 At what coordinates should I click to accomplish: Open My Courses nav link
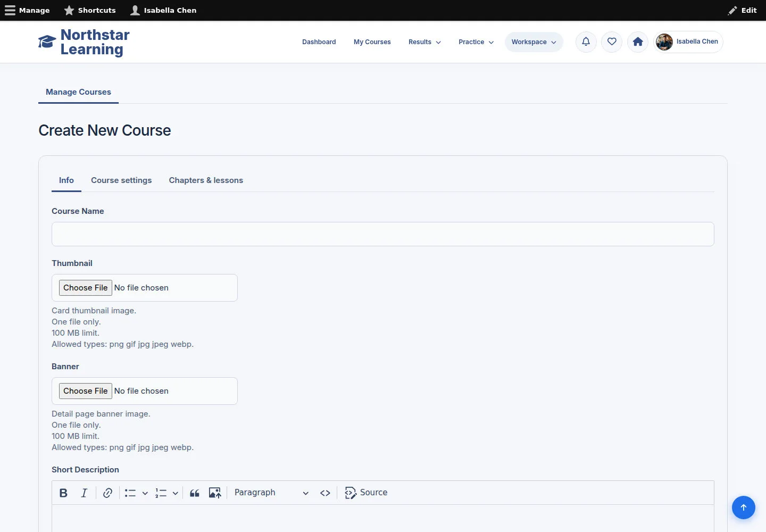[x=372, y=42]
